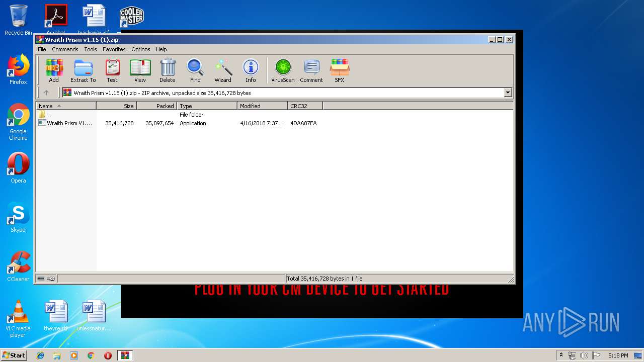Screen dimensions: 644x362
Task: Open the Google Chrome desktop shortcut
Action: pyautogui.click(x=18, y=122)
